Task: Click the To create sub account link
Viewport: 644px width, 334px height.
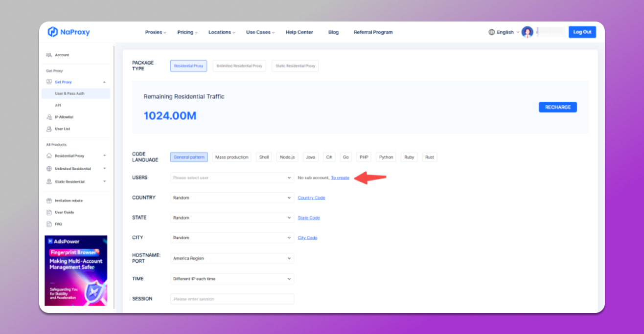Action: click(x=340, y=178)
